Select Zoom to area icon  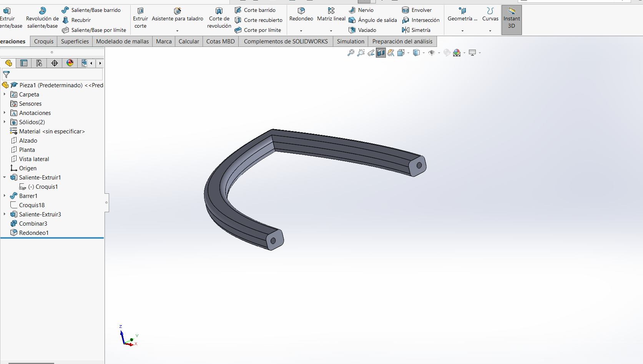pyautogui.click(x=361, y=53)
